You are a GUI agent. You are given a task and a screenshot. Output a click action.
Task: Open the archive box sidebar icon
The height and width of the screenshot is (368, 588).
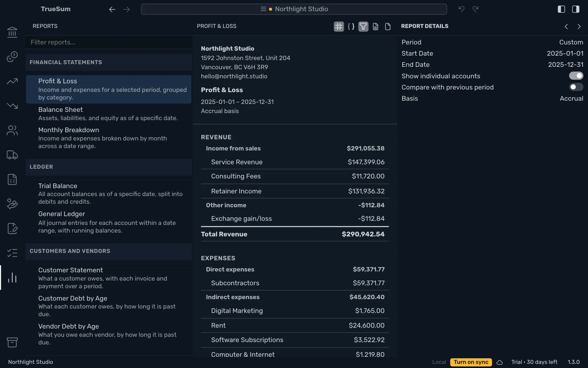(x=12, y=342)
